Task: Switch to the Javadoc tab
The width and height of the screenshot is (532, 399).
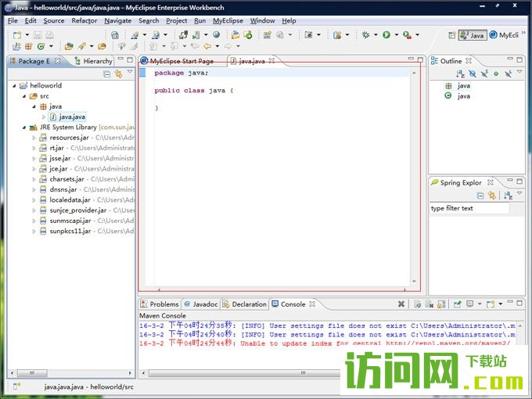Action: (201, 304)
